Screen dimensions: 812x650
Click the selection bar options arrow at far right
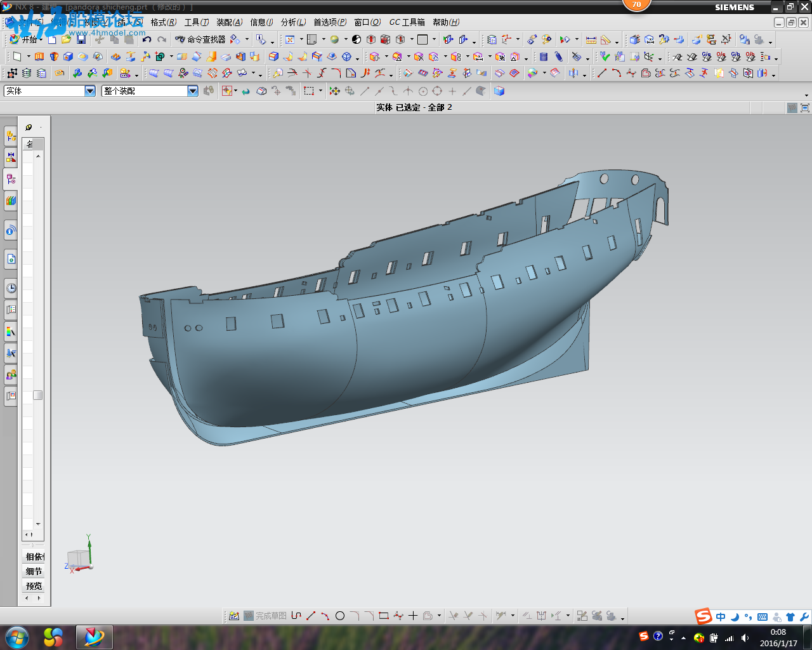pos(806,95)
